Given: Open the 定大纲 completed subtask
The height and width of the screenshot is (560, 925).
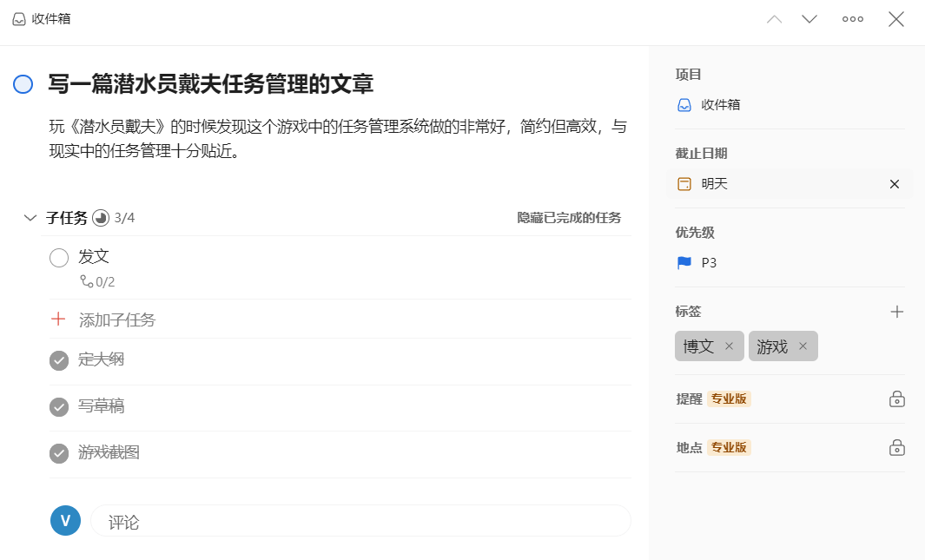Looking at the screenshot, I should tap(101, 359).
